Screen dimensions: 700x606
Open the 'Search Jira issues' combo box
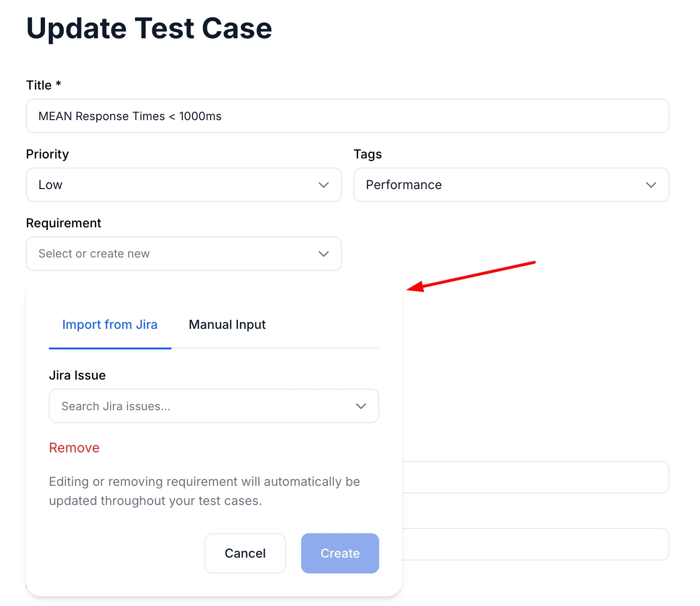[214, 406]
